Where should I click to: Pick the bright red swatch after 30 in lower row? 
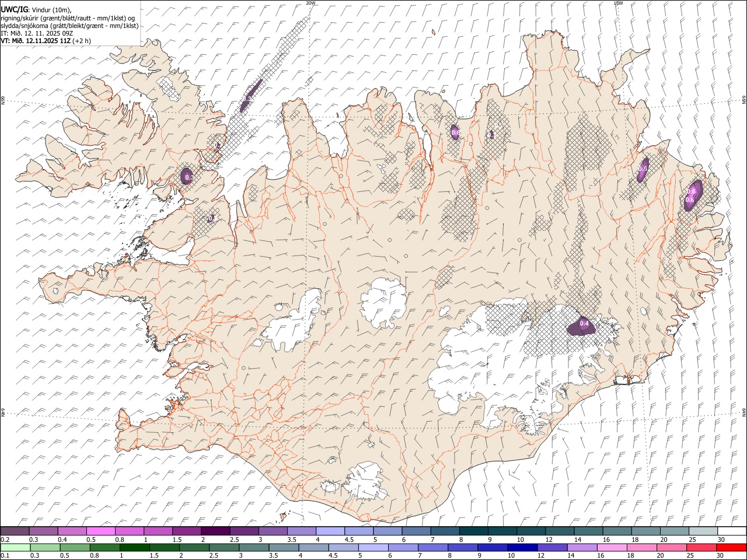click(x=731, y=547)
